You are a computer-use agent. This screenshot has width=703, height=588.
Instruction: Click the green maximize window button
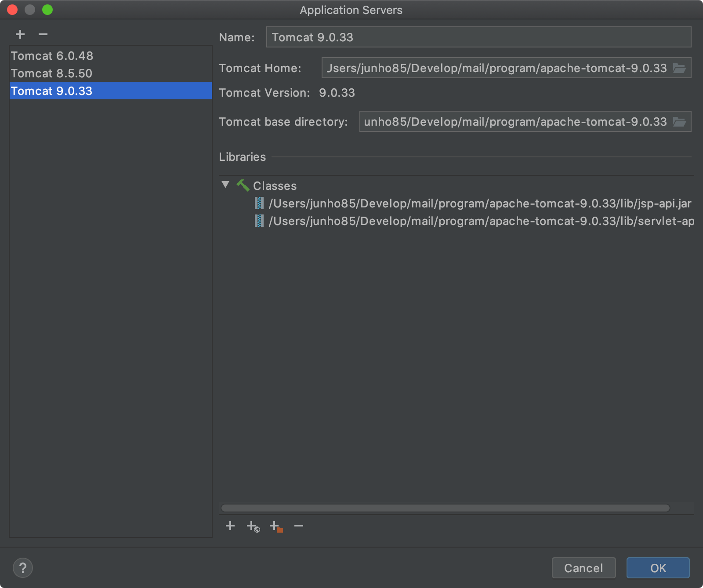click(x=47, y=10)
